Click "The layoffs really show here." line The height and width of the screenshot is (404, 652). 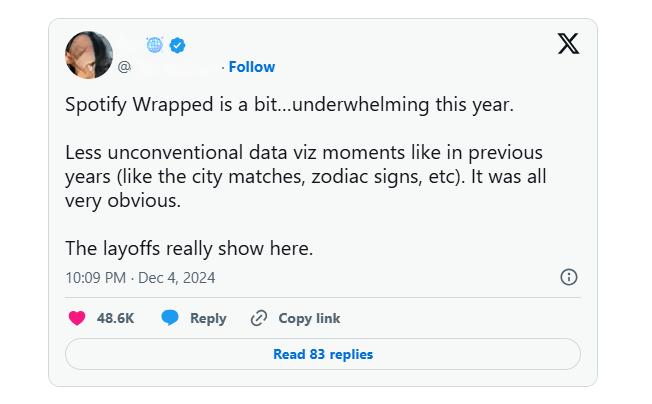click(x=189, y=248)
